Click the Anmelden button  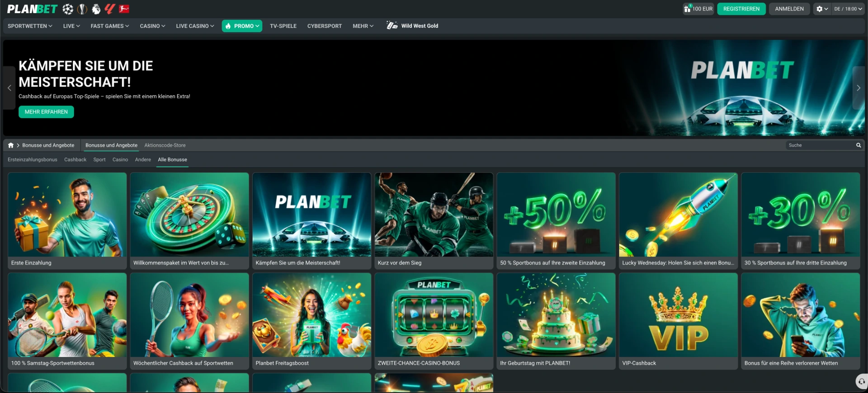pos(789,9)
